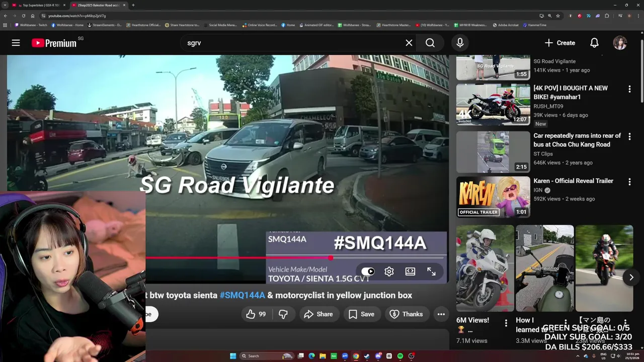Click RUSH_MT09 channel name
644x362 pixels.
[x=548, y=106]
